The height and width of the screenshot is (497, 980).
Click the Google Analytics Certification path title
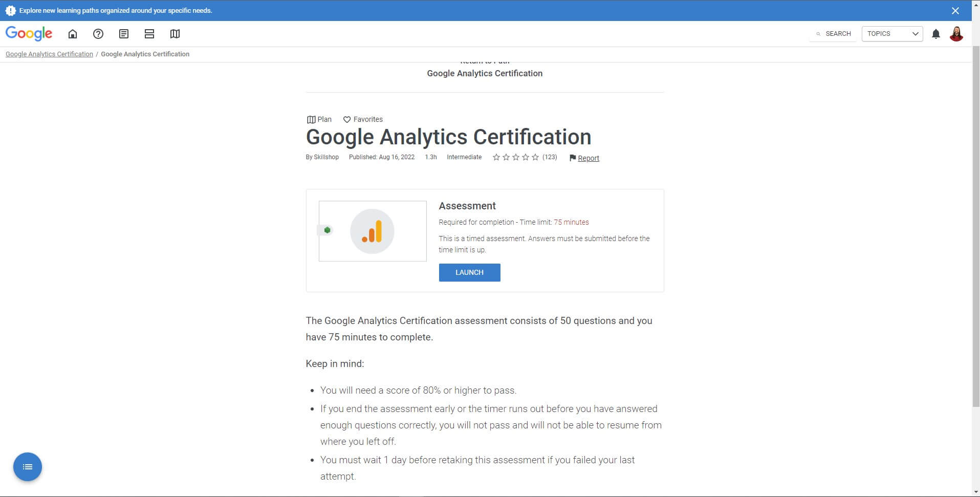pyautogui.click(x=485, y=73)
